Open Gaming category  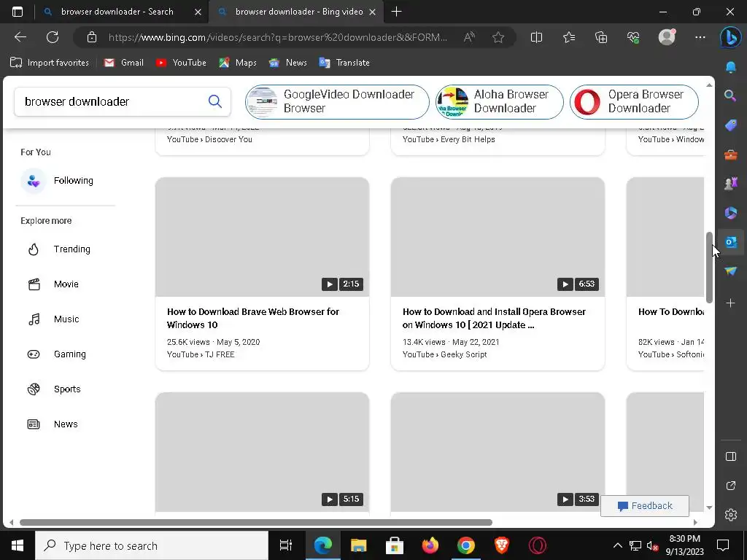tap(57, 354)
